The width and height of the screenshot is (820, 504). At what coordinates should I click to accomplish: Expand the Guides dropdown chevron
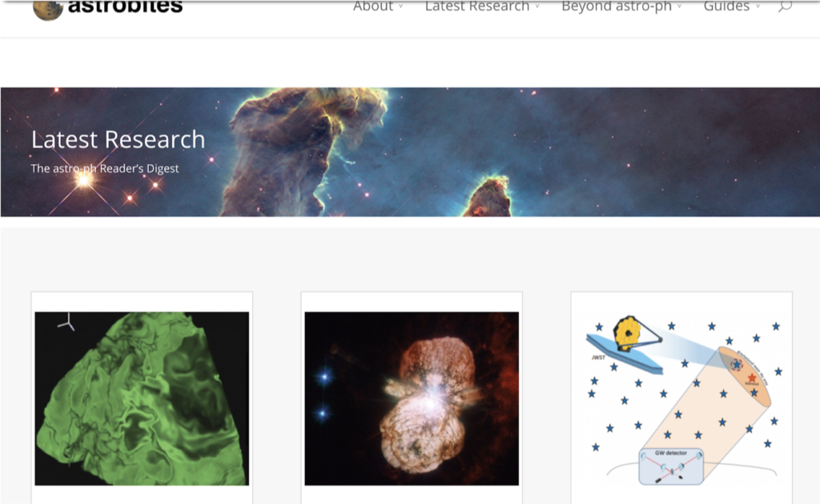pos(758,6)
